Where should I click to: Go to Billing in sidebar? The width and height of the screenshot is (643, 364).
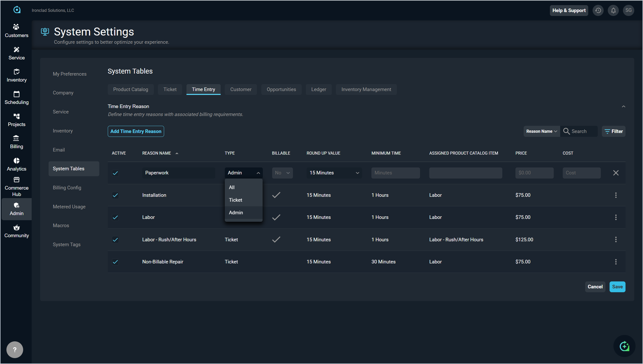point(16,142)
